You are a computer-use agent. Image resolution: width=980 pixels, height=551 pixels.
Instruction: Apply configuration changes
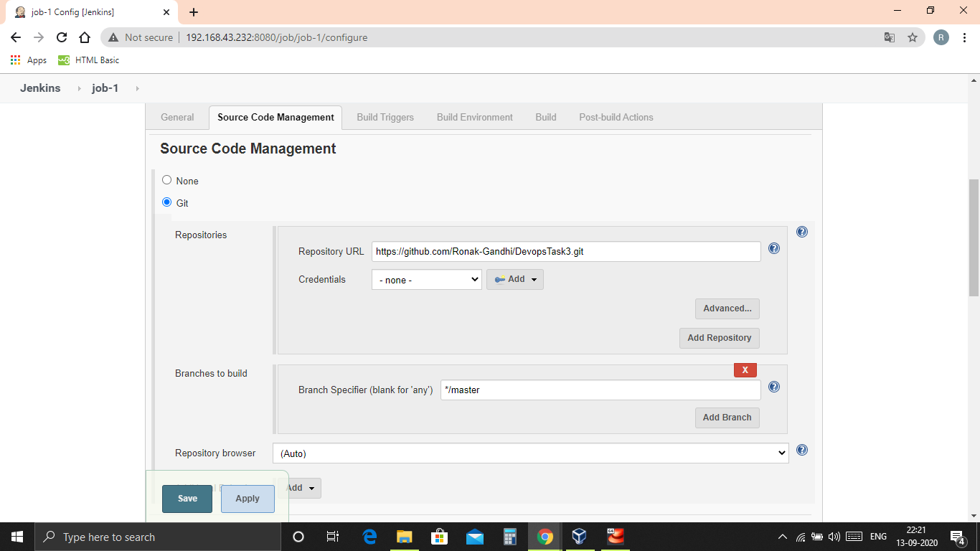248,499
